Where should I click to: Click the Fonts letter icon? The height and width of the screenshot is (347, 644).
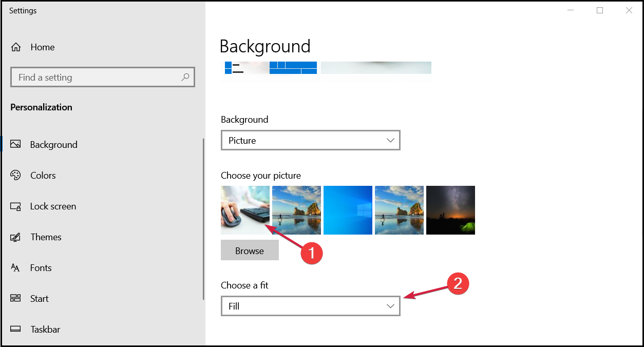tap(15, 268)
